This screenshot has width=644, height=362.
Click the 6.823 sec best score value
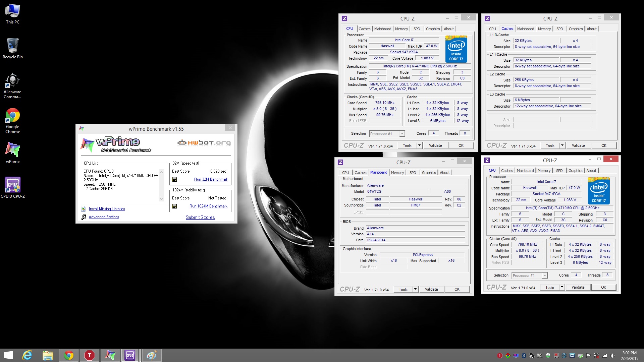[218, 171]
